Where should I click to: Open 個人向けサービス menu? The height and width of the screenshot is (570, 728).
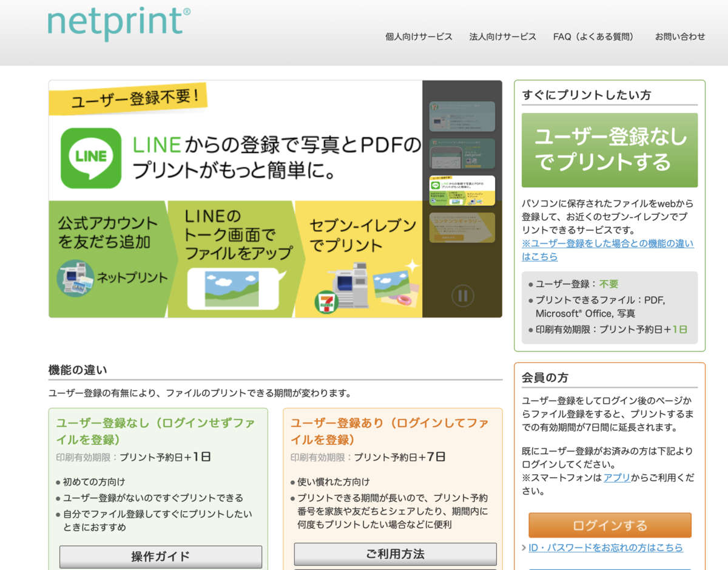click(x=419, y=36)
